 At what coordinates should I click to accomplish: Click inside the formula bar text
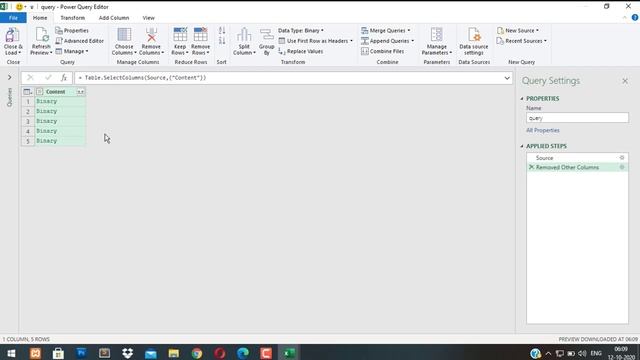[145, 78]
